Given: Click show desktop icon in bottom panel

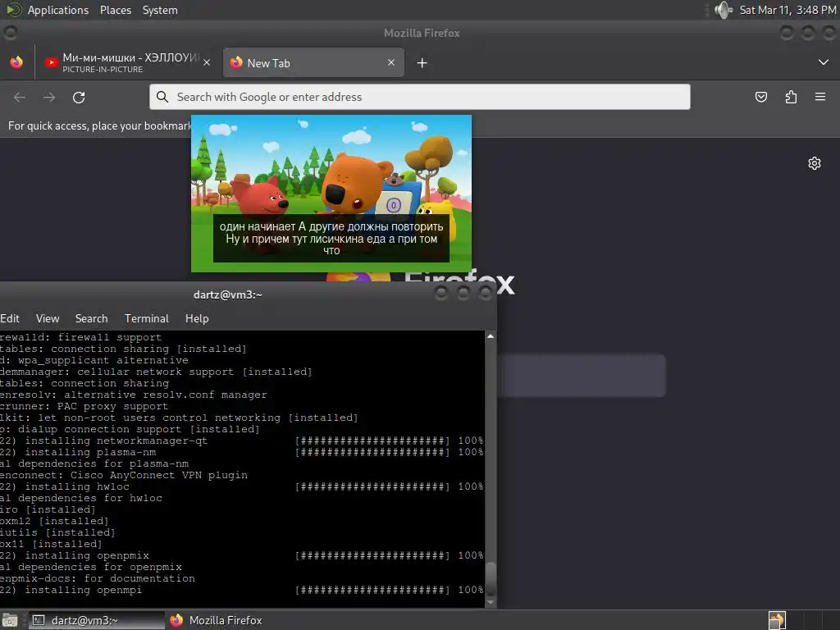Looking at the screenshot, I should [x=10, y=620].
